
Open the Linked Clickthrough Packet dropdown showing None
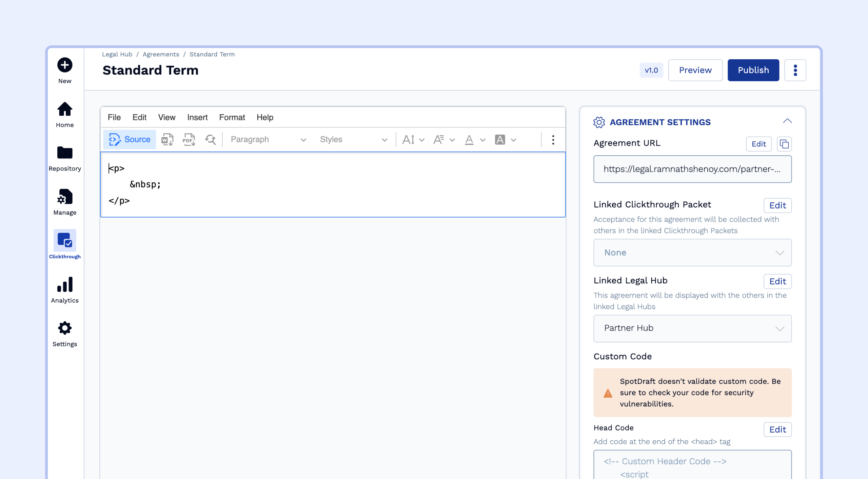point(692,253)
